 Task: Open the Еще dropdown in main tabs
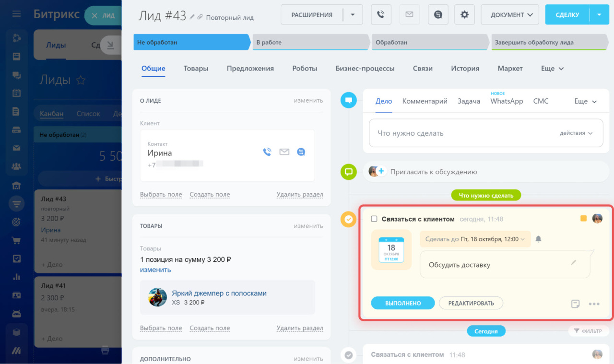click(552, 69)
